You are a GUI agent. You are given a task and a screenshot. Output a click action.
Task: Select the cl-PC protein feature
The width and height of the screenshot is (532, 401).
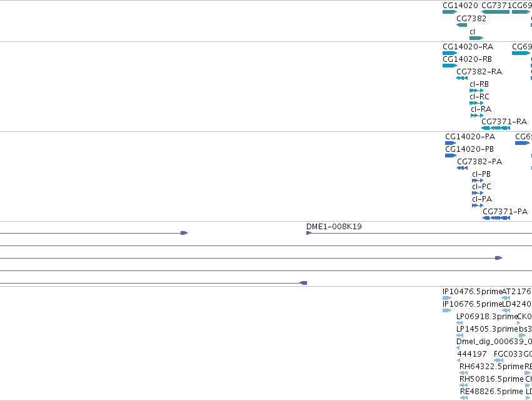tap(478, 193)
